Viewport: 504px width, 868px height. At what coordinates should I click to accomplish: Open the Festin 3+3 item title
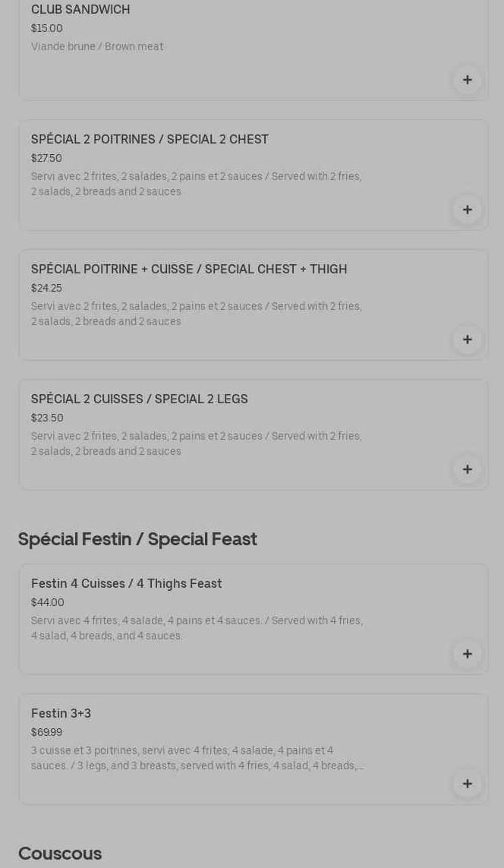tap(61, 714)
